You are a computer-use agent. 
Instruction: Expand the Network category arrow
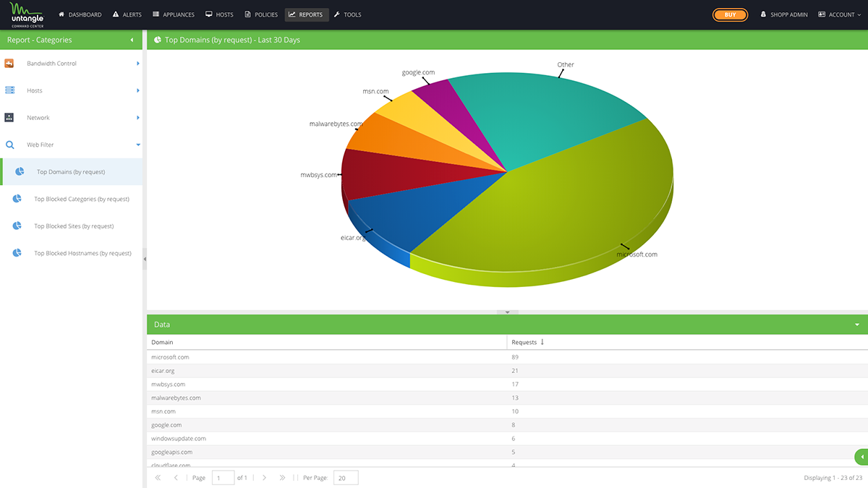pyautogui.click(x=137, y=118)
